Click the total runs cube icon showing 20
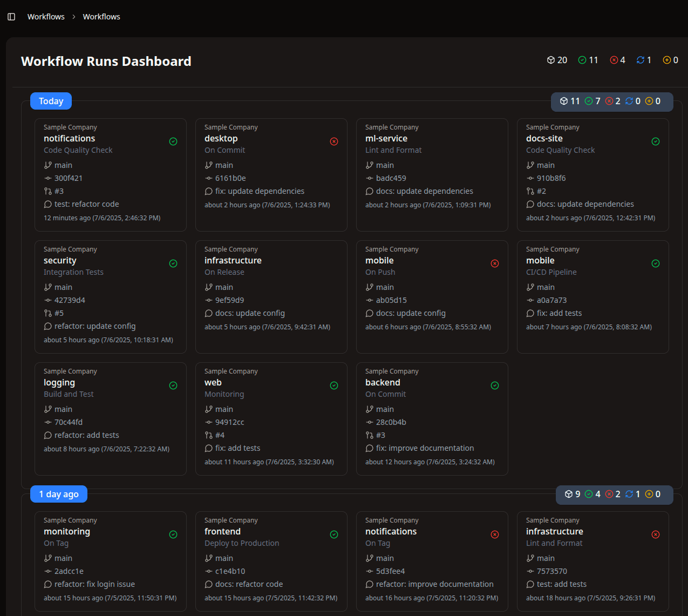 point(551,60)
